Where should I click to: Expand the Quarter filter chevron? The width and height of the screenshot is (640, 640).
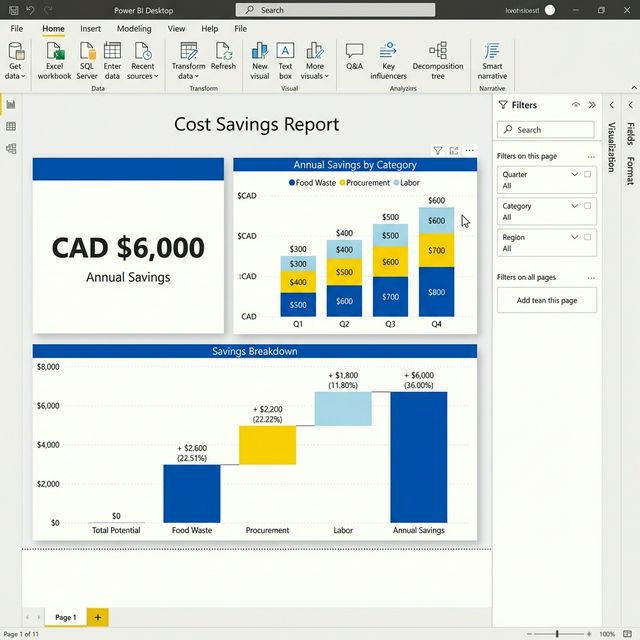coord(575,174)
